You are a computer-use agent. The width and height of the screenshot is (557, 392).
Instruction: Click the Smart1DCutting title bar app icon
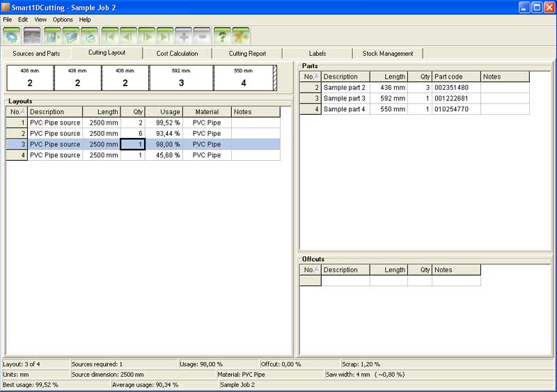tap(6, 7)
